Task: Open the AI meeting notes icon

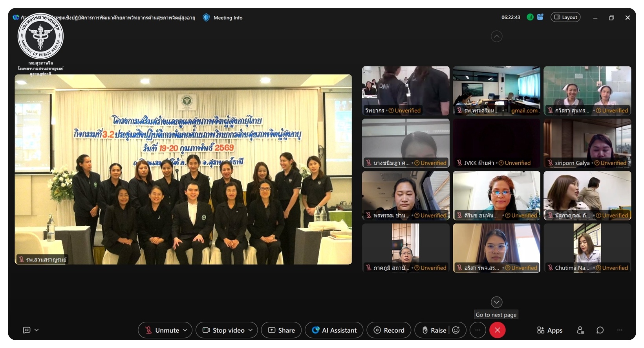Action: click(x=541, y=17)
